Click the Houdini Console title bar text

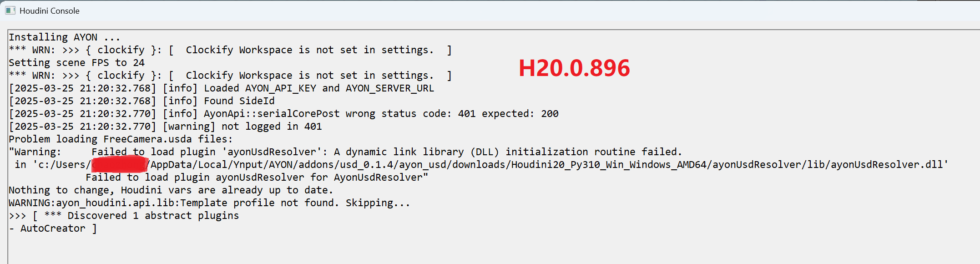50,11
